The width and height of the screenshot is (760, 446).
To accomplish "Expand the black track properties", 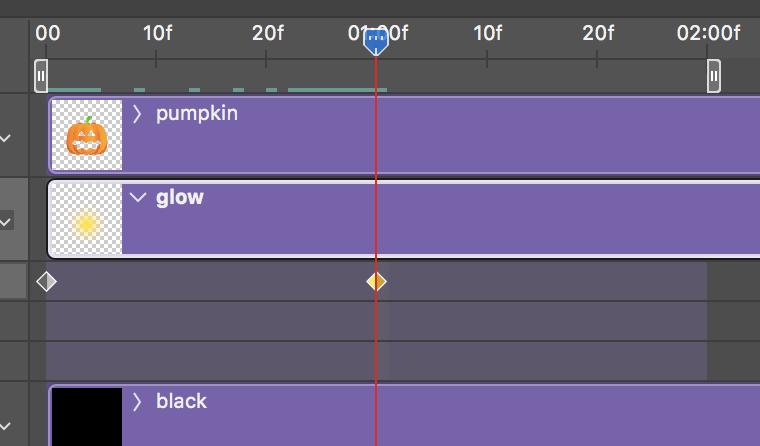I will point(137,402).
